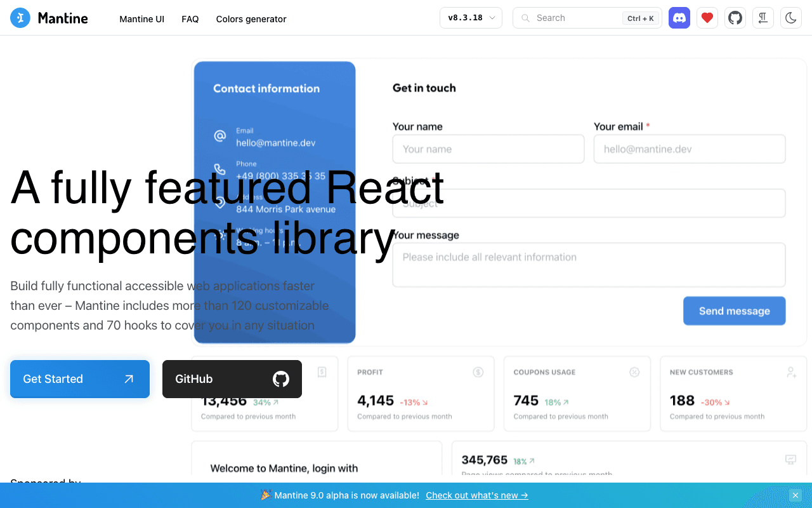Click the Get Started button
Screen dimensions: 812x508
point(80,379)
